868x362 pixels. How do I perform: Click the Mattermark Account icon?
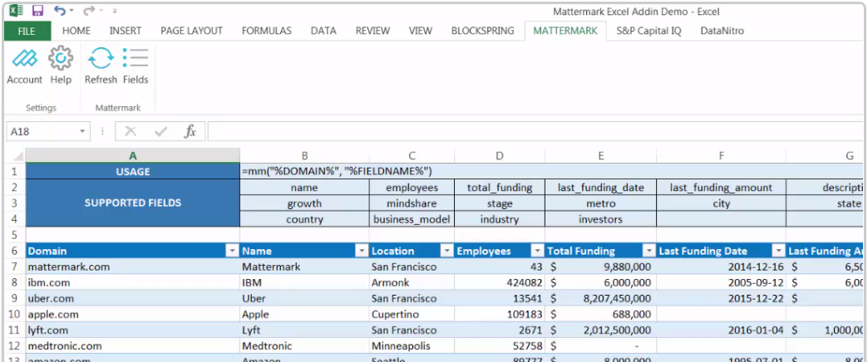(x=24, y=59)
